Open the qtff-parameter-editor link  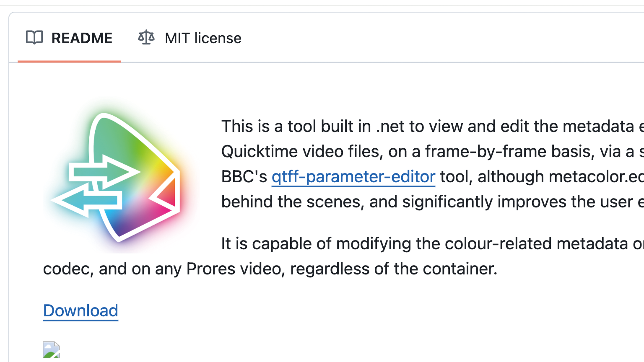point(353,177)
